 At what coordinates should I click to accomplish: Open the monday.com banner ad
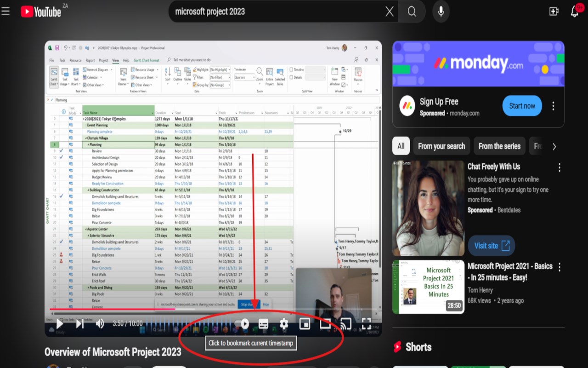pyautogui.click(x=478, y=64)
